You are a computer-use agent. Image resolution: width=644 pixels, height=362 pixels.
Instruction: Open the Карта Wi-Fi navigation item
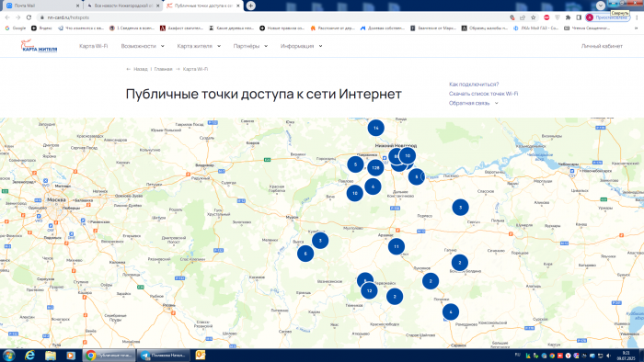pos(93,46)
